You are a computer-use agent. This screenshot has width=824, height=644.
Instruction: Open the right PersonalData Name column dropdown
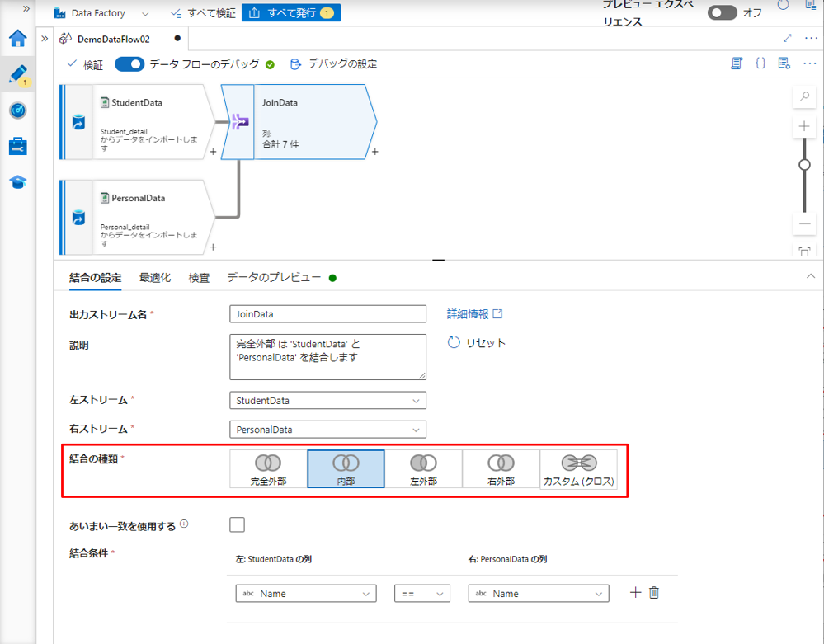[x=539, y=594]
